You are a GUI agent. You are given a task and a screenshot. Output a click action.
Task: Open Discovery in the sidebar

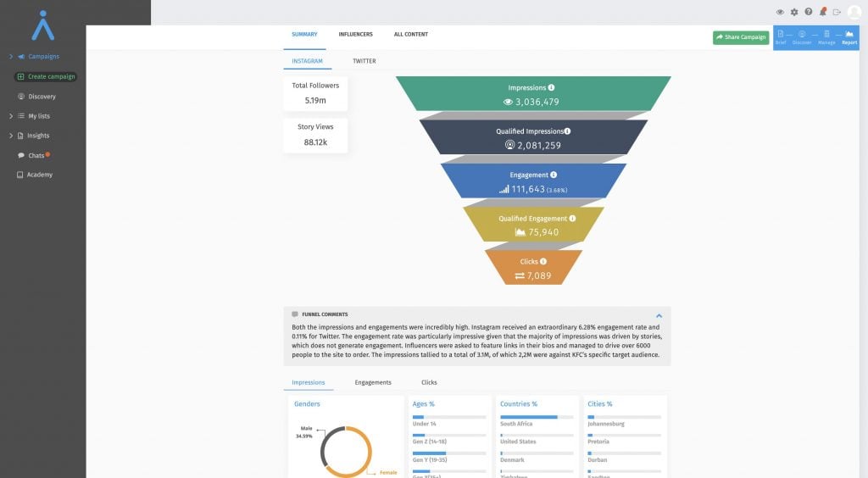(x=42, y=97)
